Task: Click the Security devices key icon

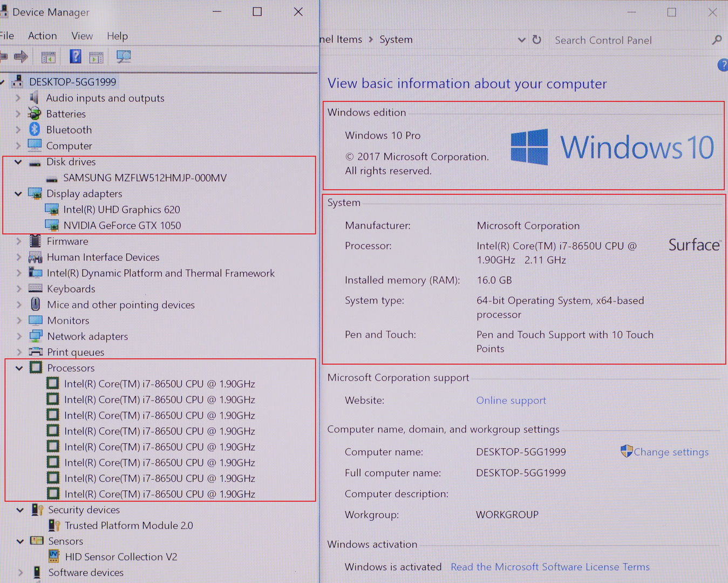Action: pos(37,510)
